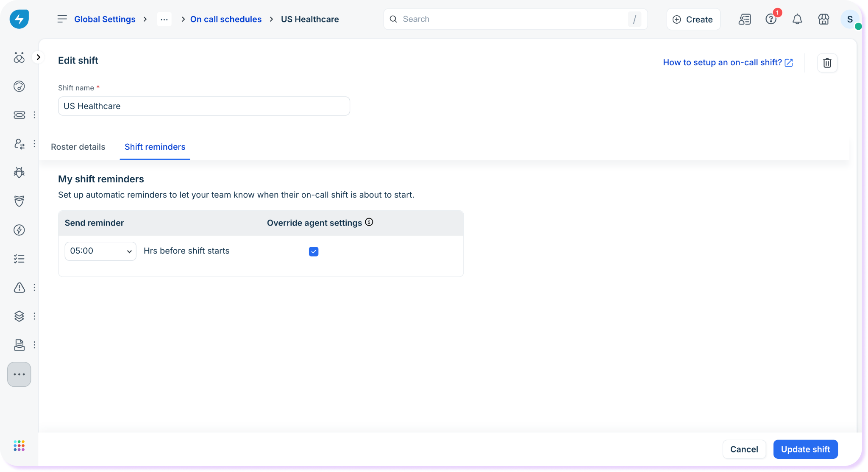Open the app switcher colored dots
This screenshot has width=868, height=472.
coord(19,446)
